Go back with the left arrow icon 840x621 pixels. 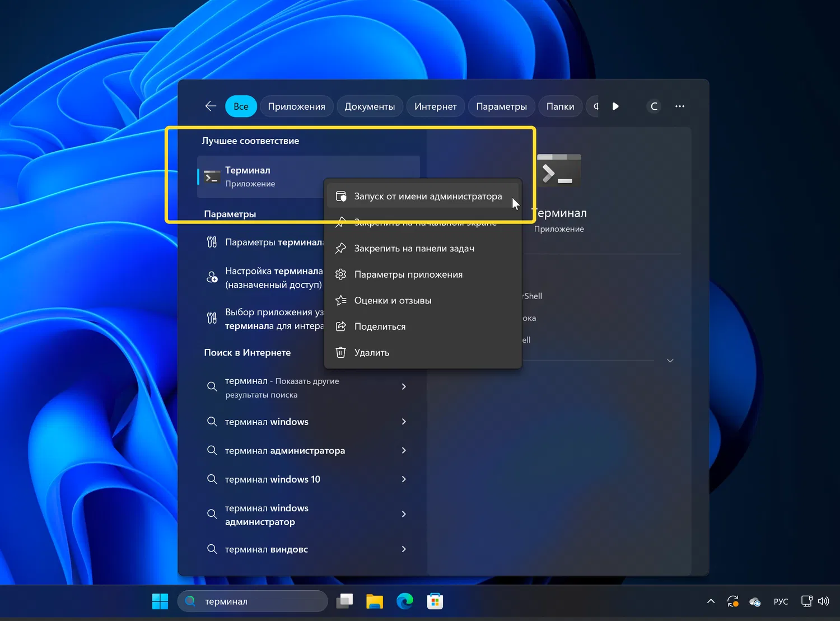211,106
